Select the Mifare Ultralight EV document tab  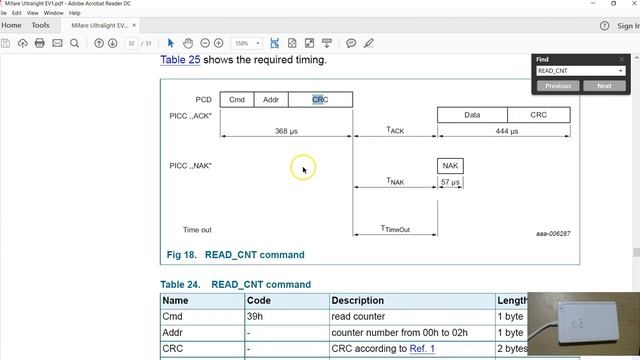tap(99, 25)
